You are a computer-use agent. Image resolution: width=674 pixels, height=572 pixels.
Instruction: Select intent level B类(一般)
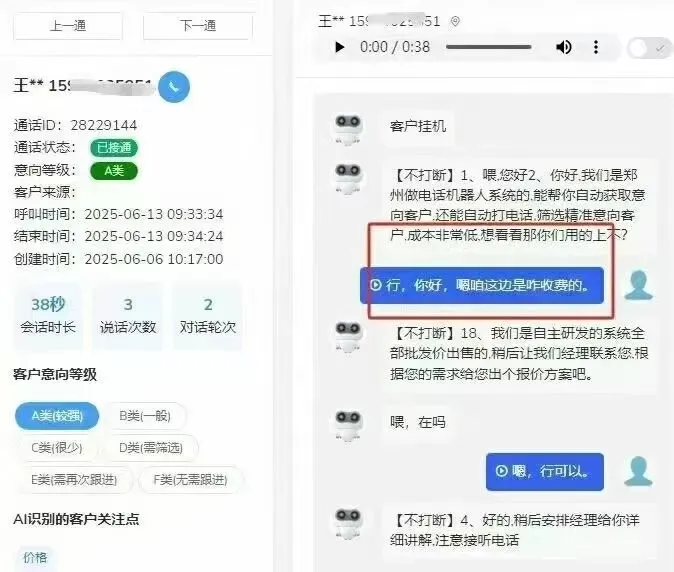[x=145, y=416]
